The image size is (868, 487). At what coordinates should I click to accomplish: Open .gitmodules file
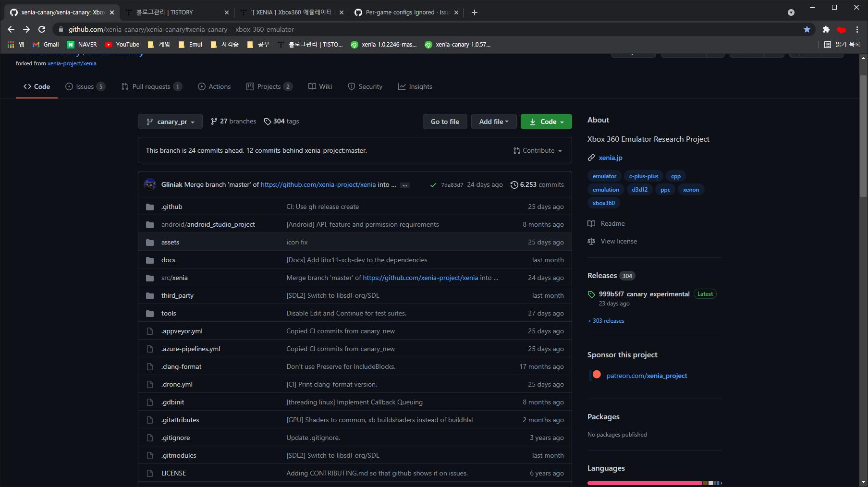pyautogui.click(x=179, y=455)
